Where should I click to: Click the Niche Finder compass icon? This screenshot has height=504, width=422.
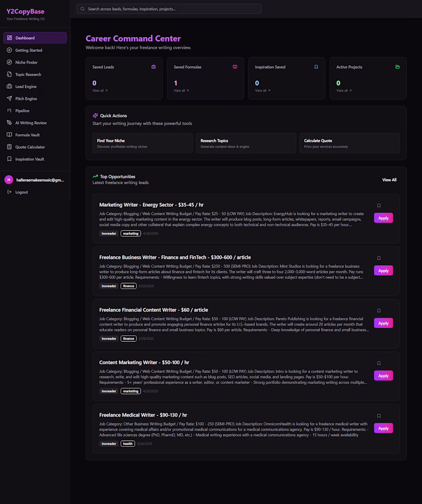point(10,62)
